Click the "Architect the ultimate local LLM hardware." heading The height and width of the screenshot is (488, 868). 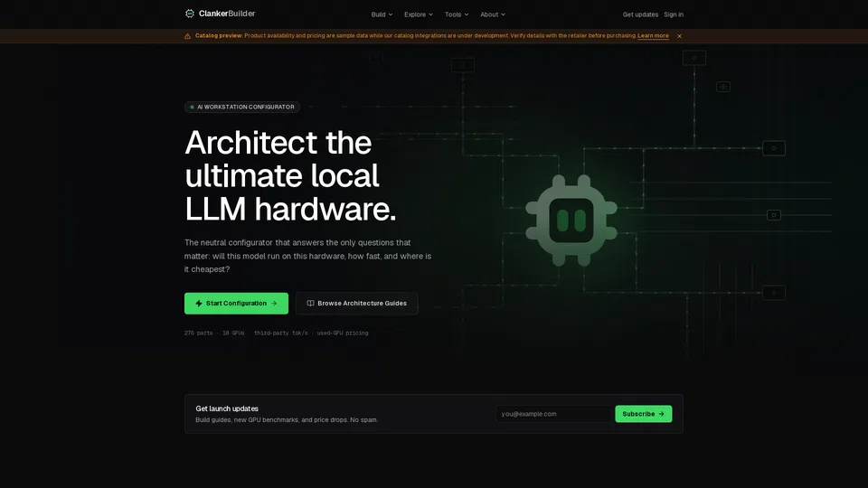point(290,175)
